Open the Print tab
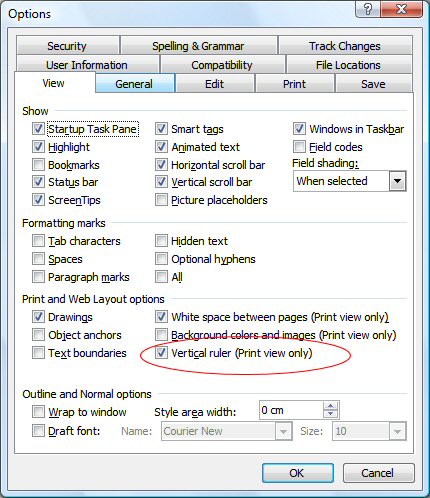The width and height of the screenshot is (430, 498). point(294,84)
